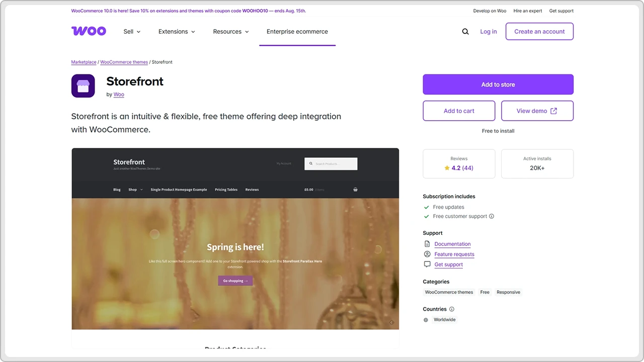Click info icon beside Free customer support
Viewport: 644px width, 362px height.
pos(492,216)
